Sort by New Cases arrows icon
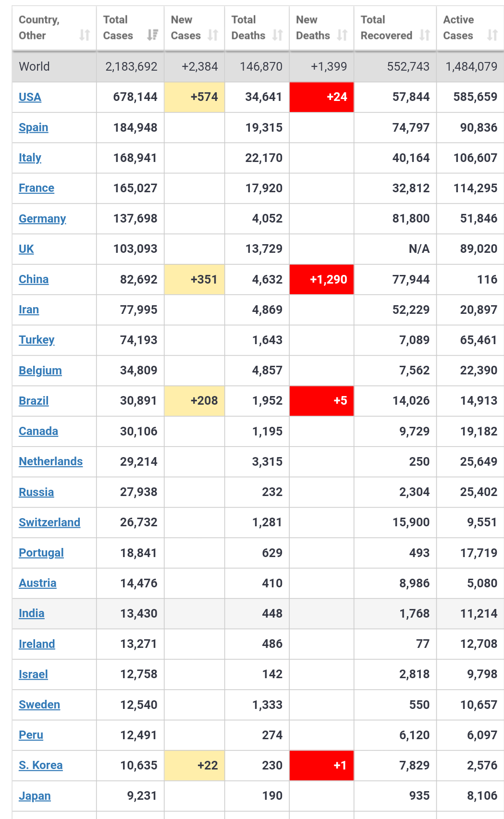 (x=213, y=35)
